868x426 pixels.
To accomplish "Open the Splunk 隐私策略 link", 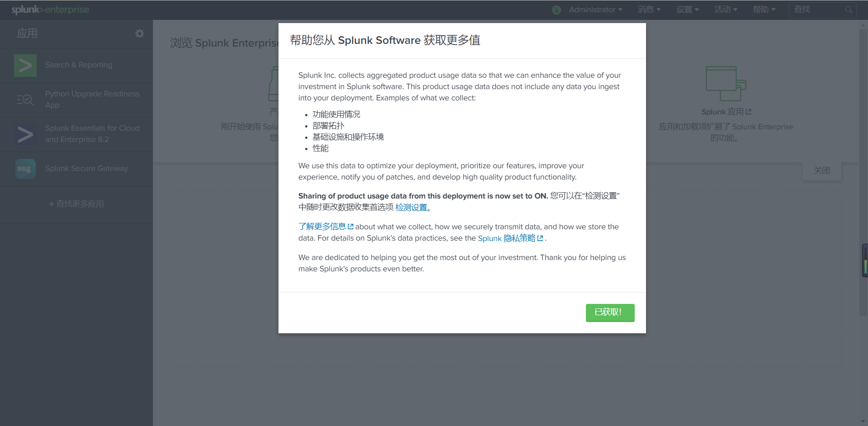I will (510, 238).
